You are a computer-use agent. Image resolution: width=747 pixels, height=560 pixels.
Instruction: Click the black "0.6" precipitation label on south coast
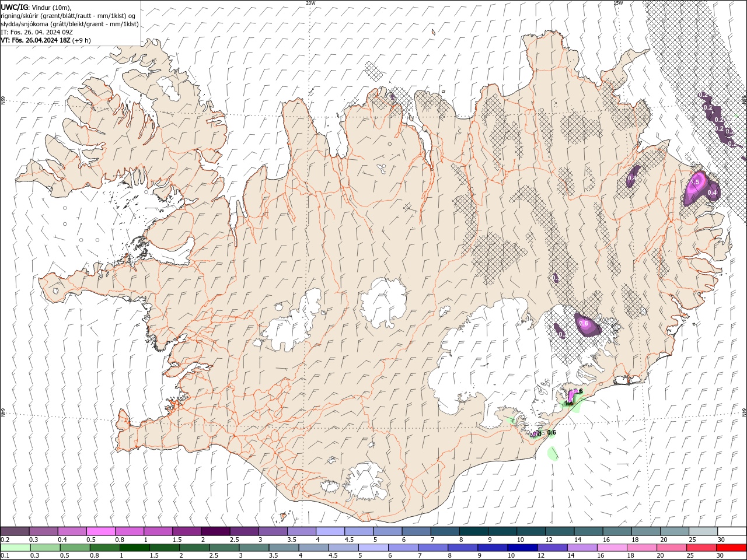point(551,432)
